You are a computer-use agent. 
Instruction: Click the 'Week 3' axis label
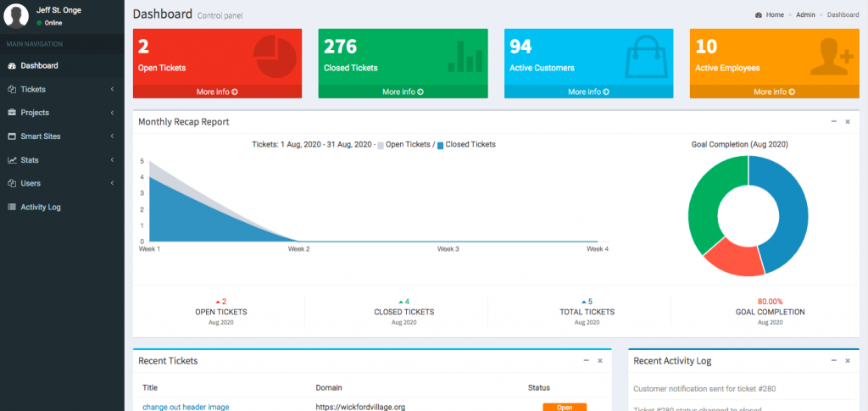[x=448, y=249]
